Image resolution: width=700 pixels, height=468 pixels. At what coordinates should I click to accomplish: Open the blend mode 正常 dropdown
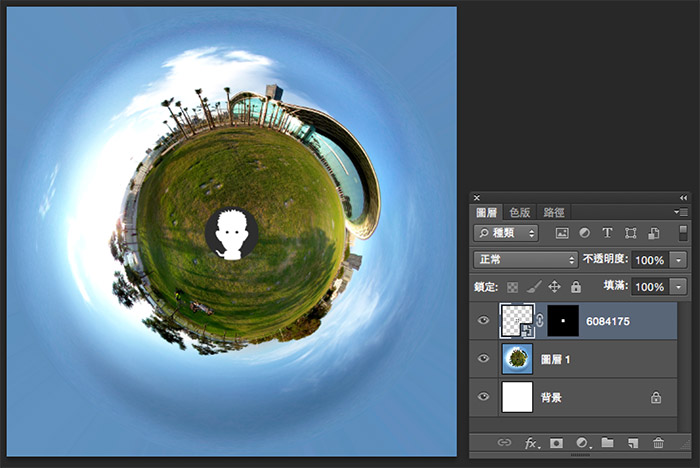525,259
